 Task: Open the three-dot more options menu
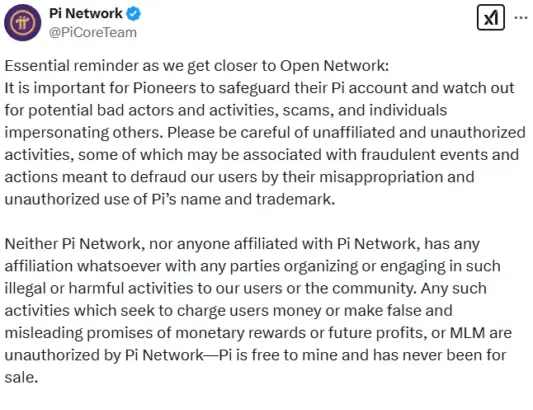(x=521, y=17)
